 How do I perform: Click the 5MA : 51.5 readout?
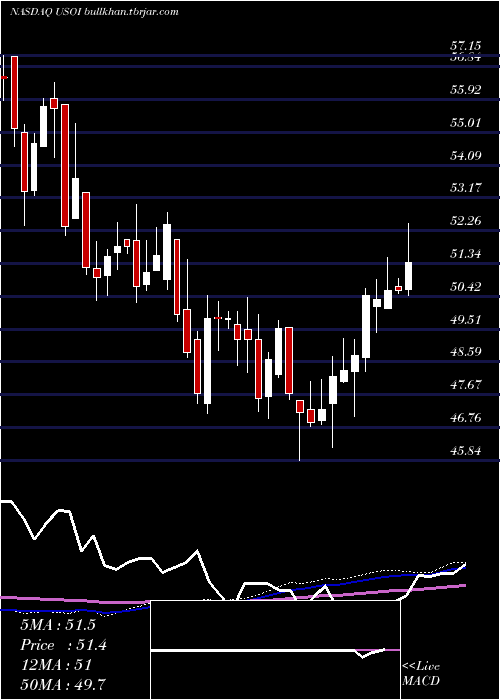coord(58,625)
